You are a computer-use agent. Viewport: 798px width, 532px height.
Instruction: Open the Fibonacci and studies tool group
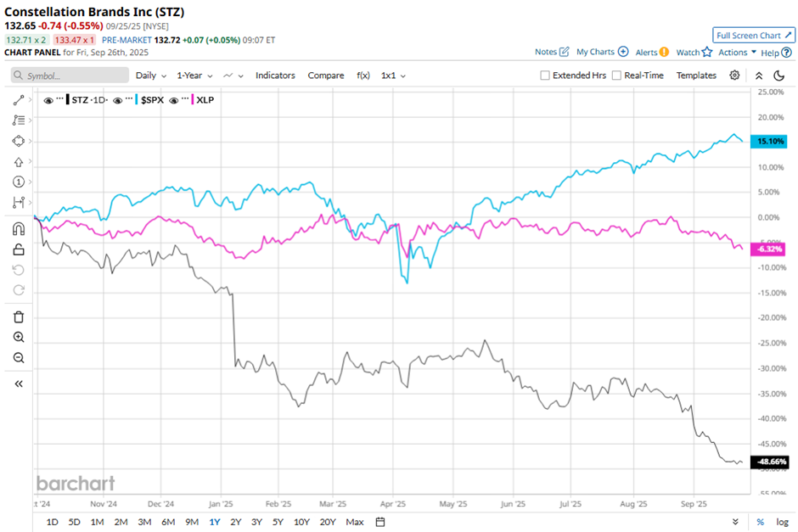[x=19, y=120]
